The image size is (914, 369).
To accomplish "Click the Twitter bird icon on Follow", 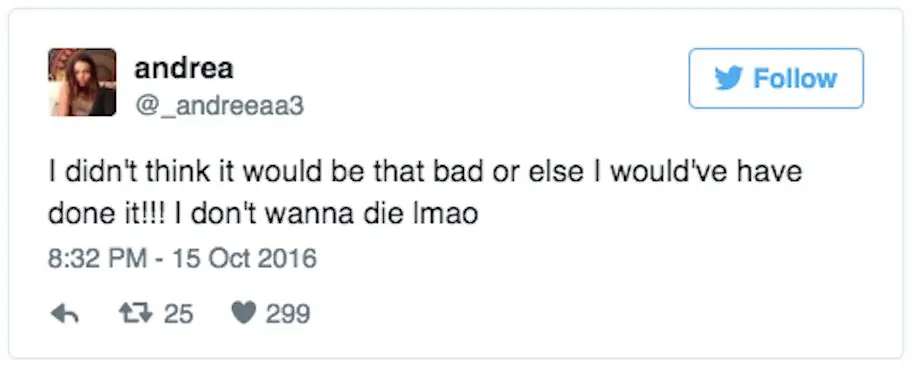I will [x=729, y=78].
